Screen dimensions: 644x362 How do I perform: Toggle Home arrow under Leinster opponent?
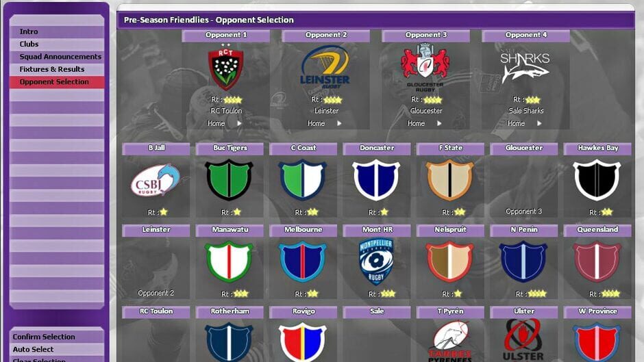[339, 124]
